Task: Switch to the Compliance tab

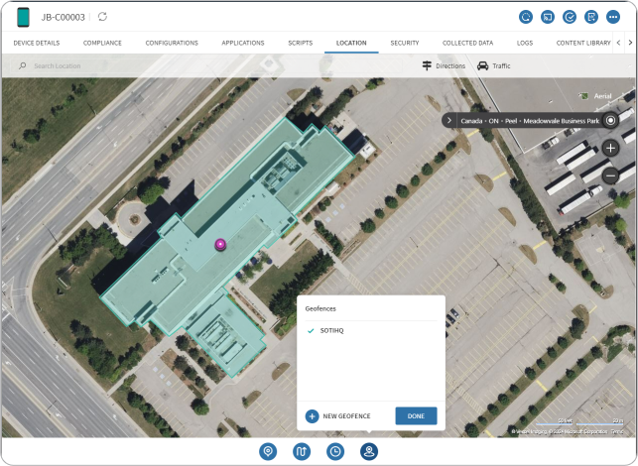Action: tap(102, 43)
